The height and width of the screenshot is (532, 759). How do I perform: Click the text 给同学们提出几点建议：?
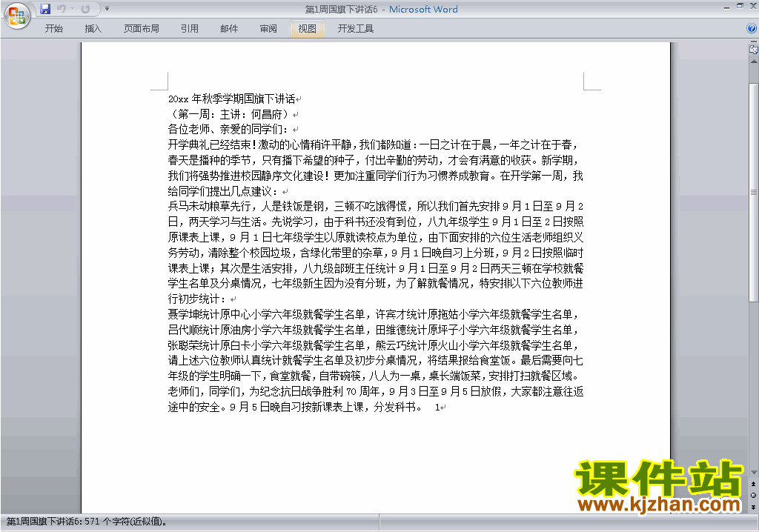[x=224, y=191]
